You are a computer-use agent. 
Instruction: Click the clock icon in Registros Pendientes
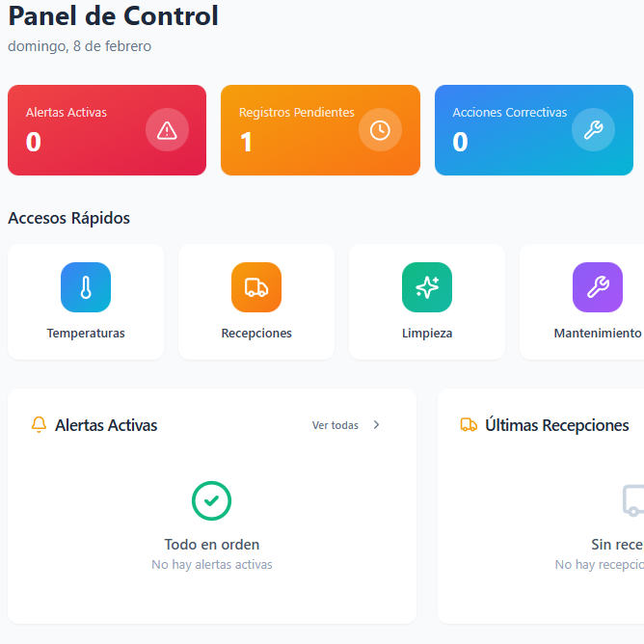[x=380, y=130]
